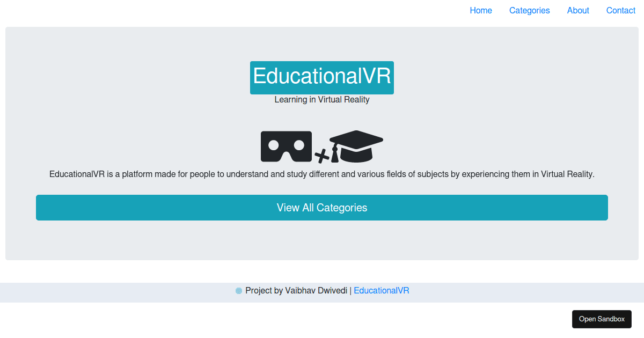Click the right lens of the VR headset icon
This screenshot has width=644, height=338.
(299, 145)
